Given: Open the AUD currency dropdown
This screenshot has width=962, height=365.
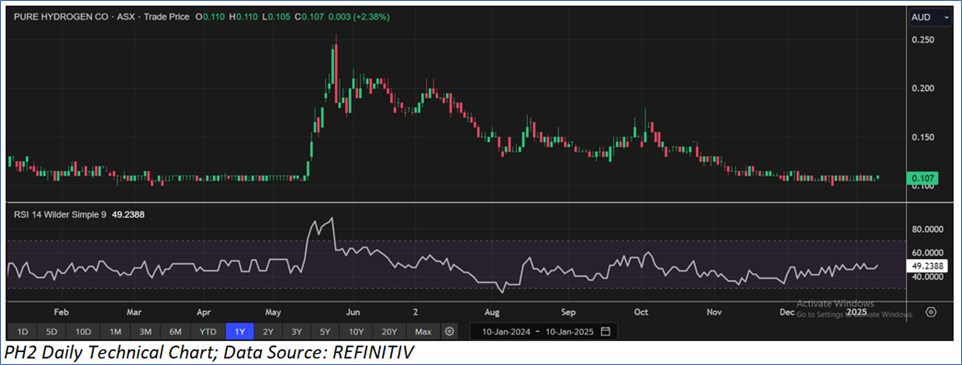Looking at the screenshot, I should coord(930,17).
